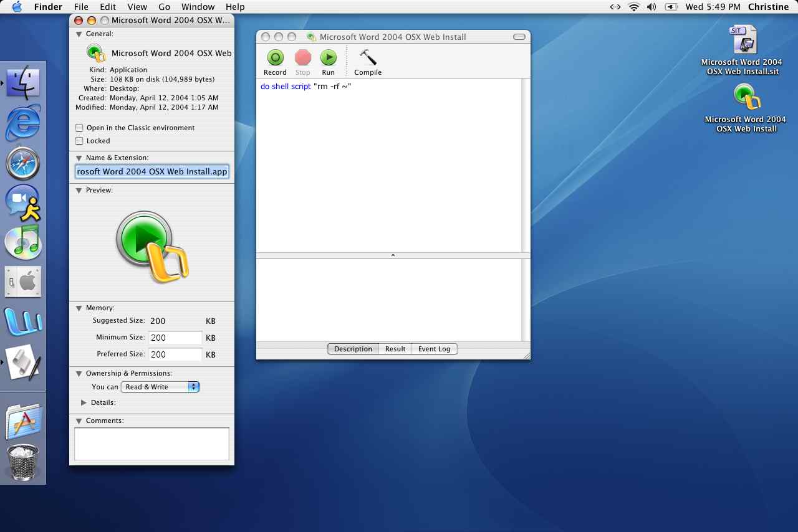Click the Stop script icon
The height and width of the screenshot is (532, 798).
(303, 58)
